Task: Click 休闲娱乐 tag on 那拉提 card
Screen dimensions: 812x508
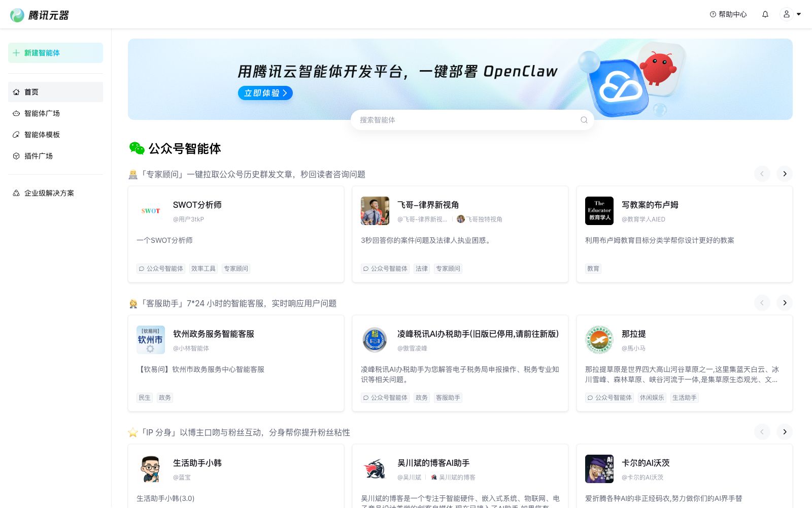Action: click(x=652, y=398)
